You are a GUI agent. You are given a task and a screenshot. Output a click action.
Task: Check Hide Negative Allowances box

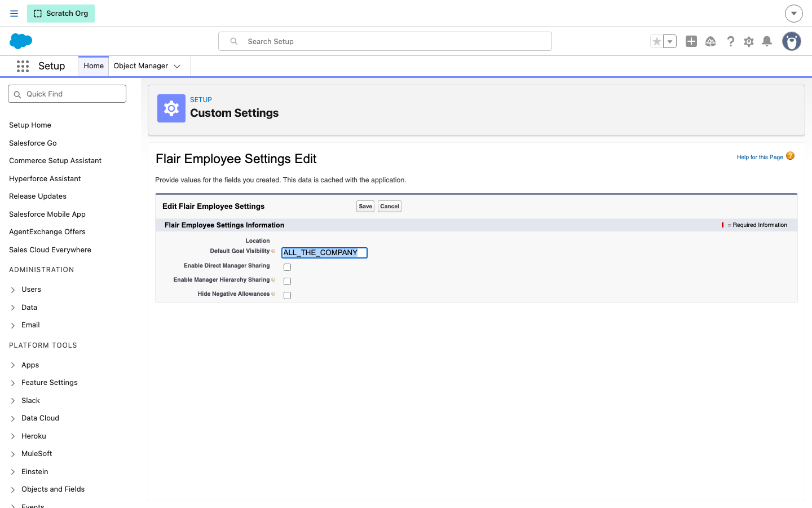[287, 295]
